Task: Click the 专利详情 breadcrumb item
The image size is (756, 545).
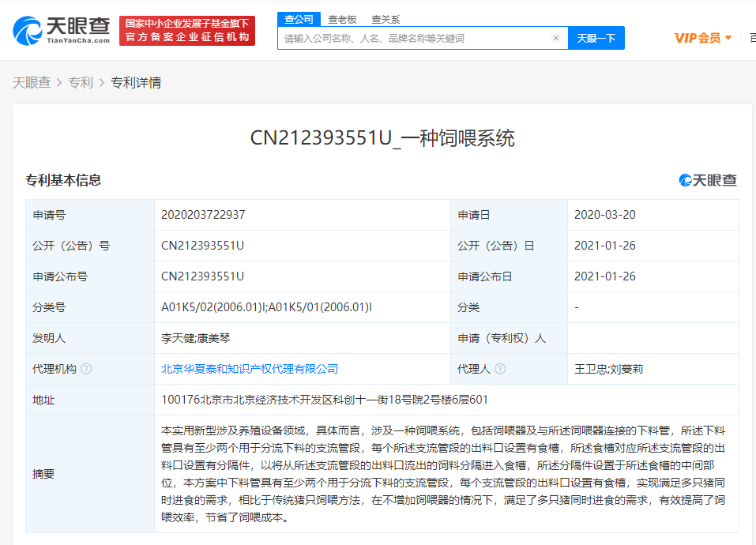Action: point(136,82)
